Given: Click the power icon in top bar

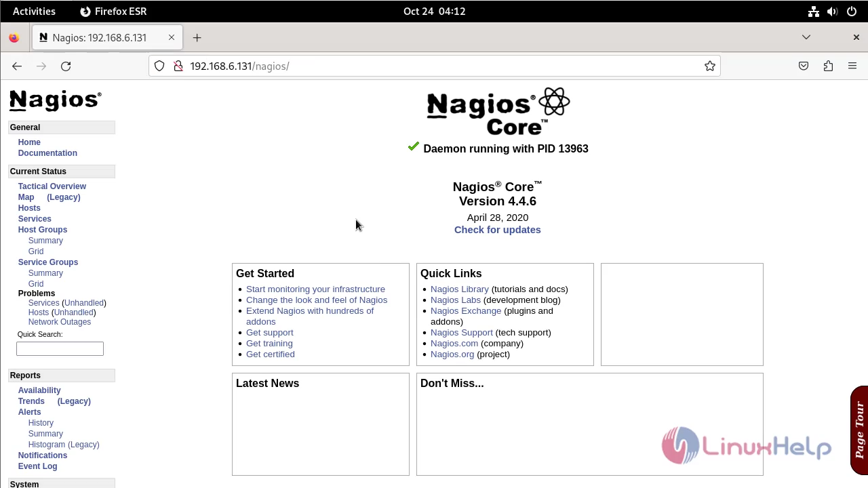Looking at the screenshot, I should (x=852, y=11).
